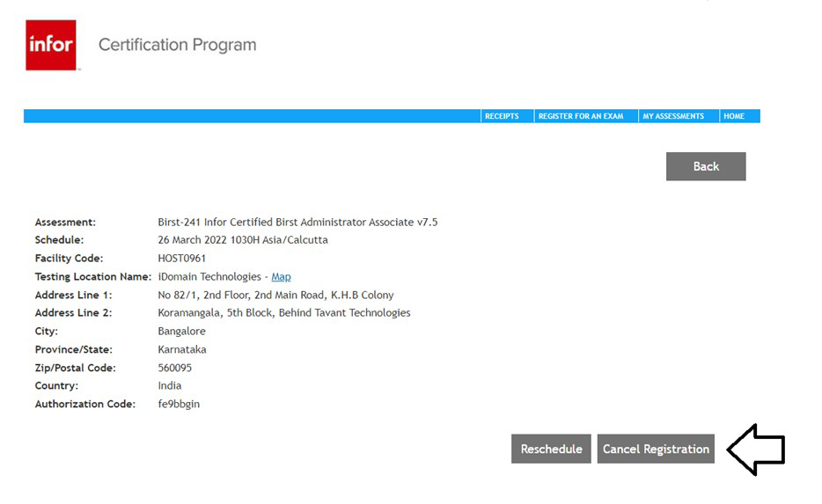Click the Infor red logo
The height and width of the screenshot is (504, 822).
tap(51, 45)
